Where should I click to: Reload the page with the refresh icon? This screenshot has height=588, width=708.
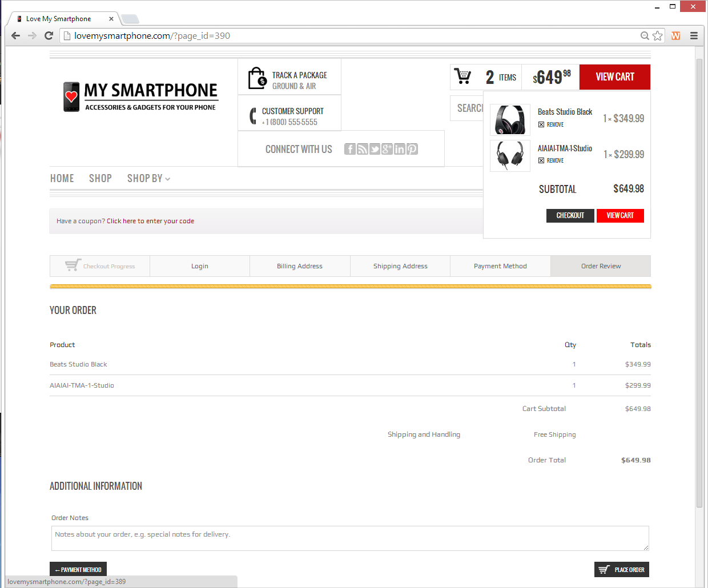(x=49, y=35)
